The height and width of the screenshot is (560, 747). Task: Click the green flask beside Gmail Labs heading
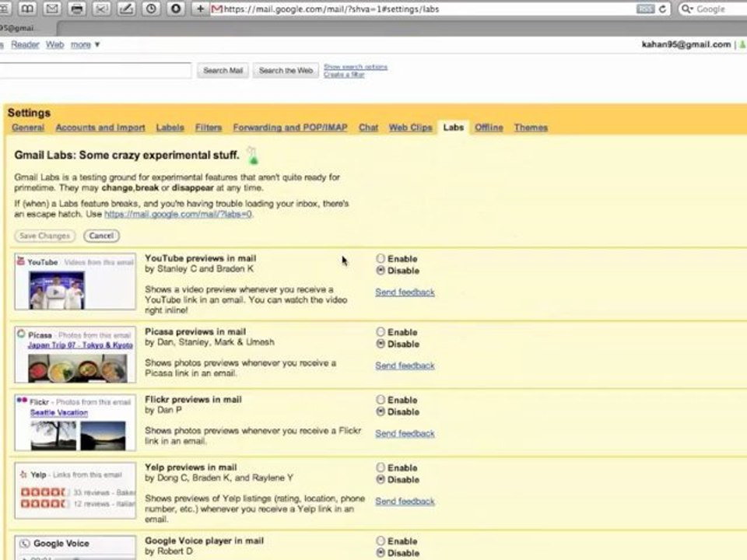(x=252, y=156)
